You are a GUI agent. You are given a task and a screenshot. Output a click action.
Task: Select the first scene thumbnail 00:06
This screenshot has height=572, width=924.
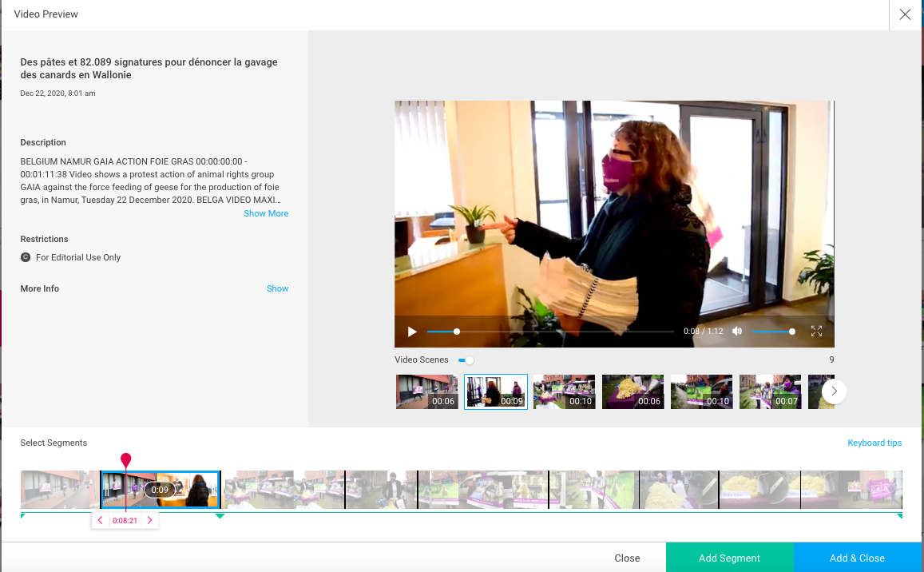click(426, 391)
